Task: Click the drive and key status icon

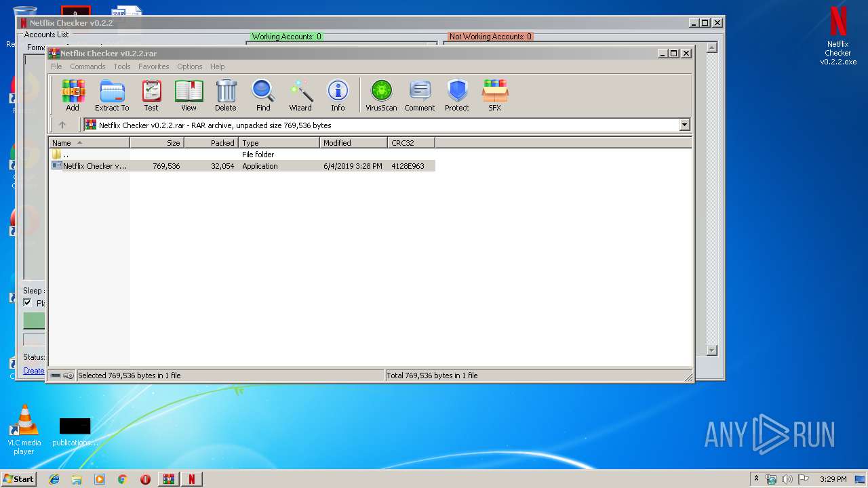Action: 62,375
